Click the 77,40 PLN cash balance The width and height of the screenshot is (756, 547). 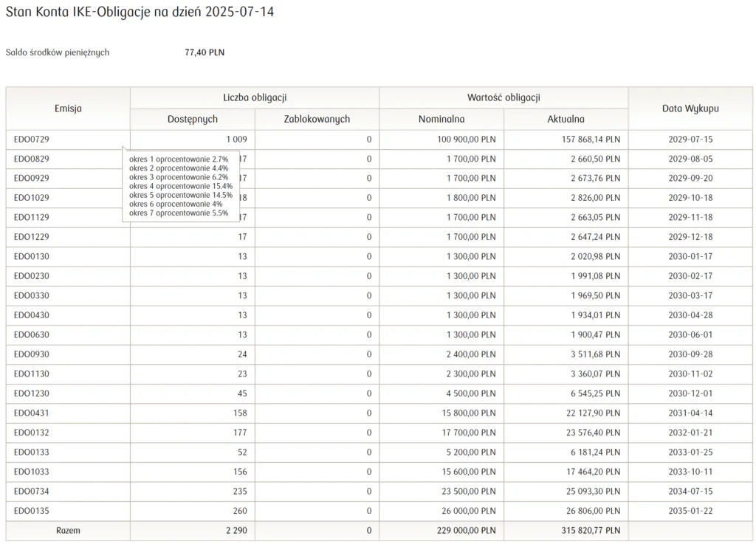pos(205,52)
